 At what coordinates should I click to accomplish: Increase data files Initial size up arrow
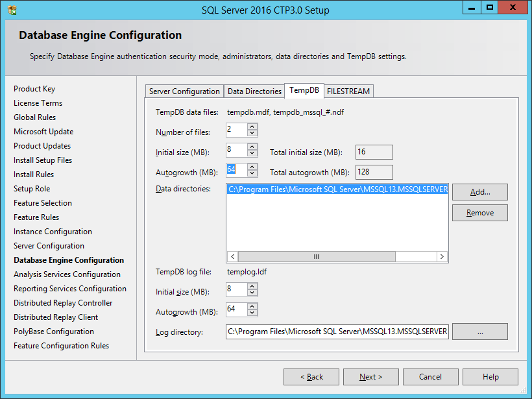pos(252,147)
